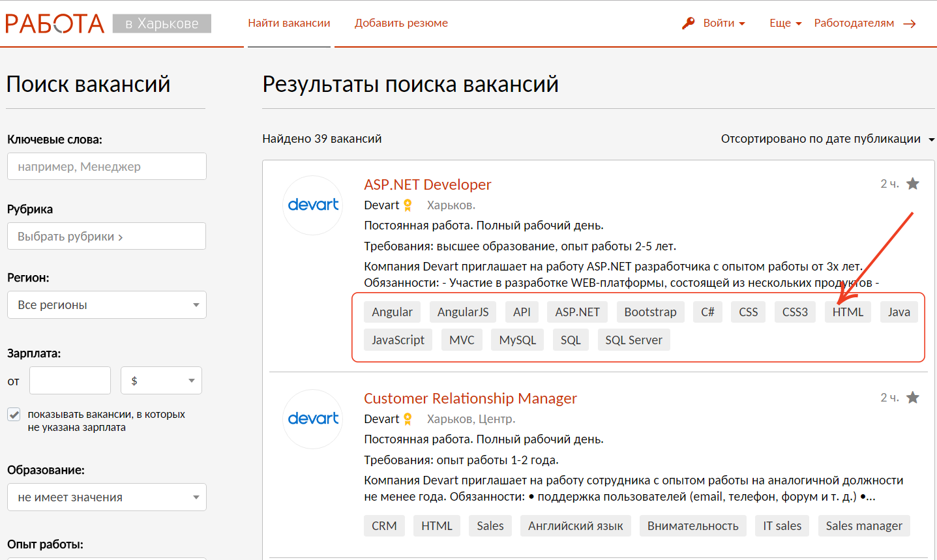Select the Angular skill tag

tap(392, 312)
